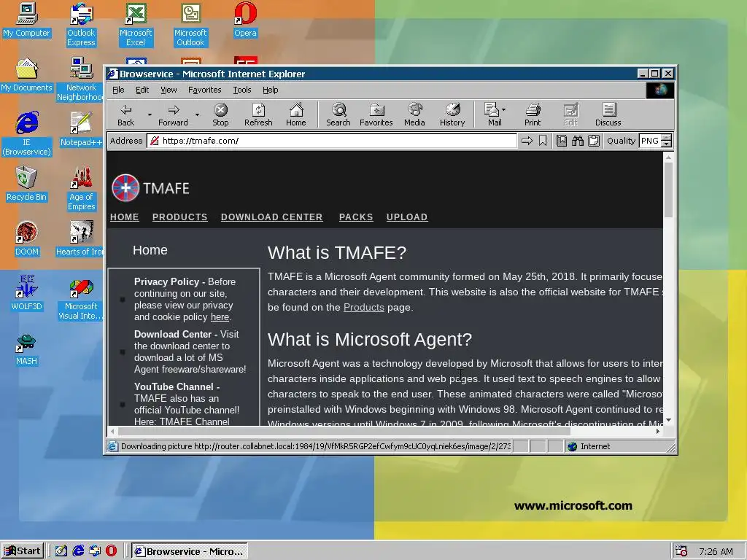Viewport: 747px width, 560px height.
Task: Click the horizontal scrollbar right arrow
Action: 658,432
